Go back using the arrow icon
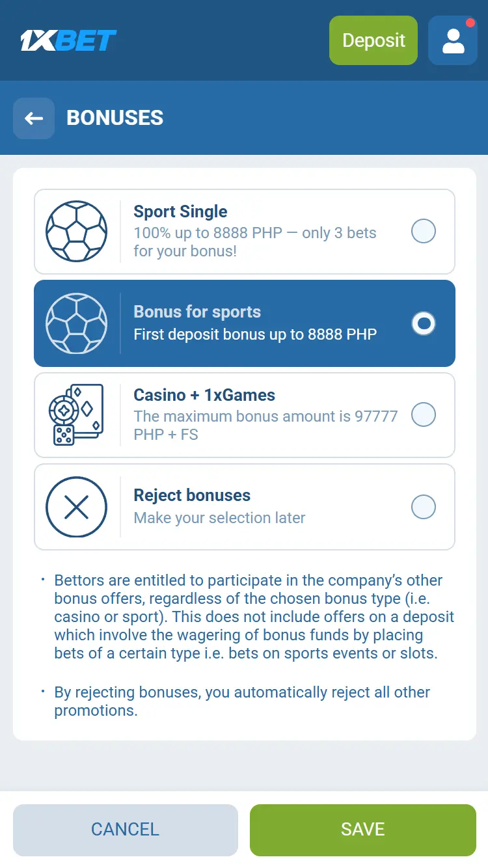This screenshot has width=488, height=868. coord(34,118)
